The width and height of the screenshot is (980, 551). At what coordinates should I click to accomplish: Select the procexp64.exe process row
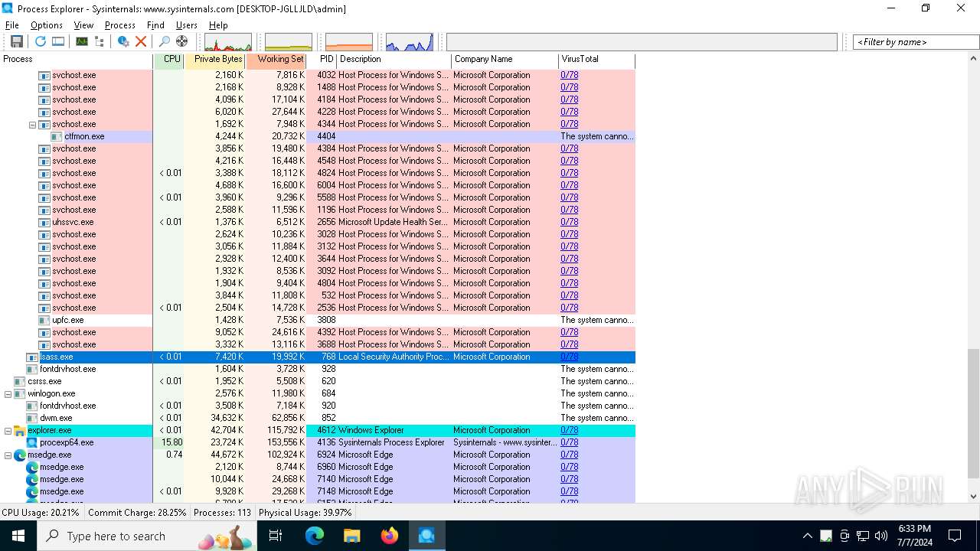tap(318, 442)
